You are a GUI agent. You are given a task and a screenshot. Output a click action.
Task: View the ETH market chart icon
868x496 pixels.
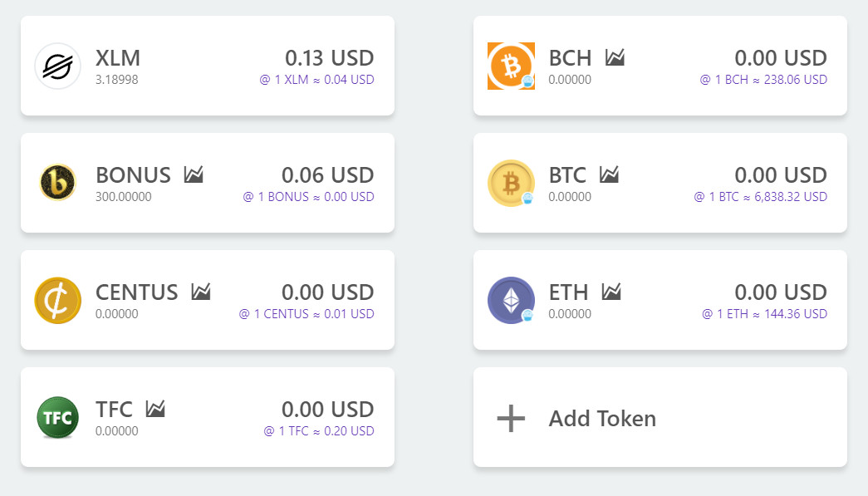point(611,292)
